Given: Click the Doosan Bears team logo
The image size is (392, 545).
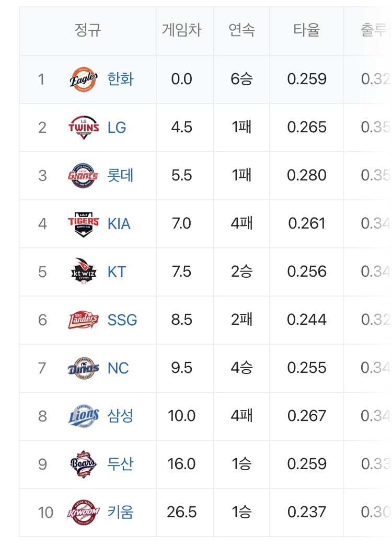Looking at the screenshot, I should (x=83, y=464).
